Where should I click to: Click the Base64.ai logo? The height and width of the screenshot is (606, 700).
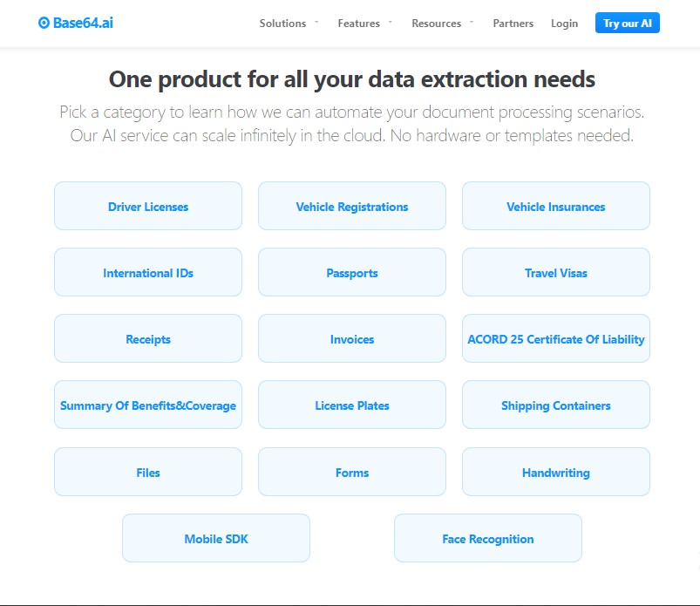point(76,23)
